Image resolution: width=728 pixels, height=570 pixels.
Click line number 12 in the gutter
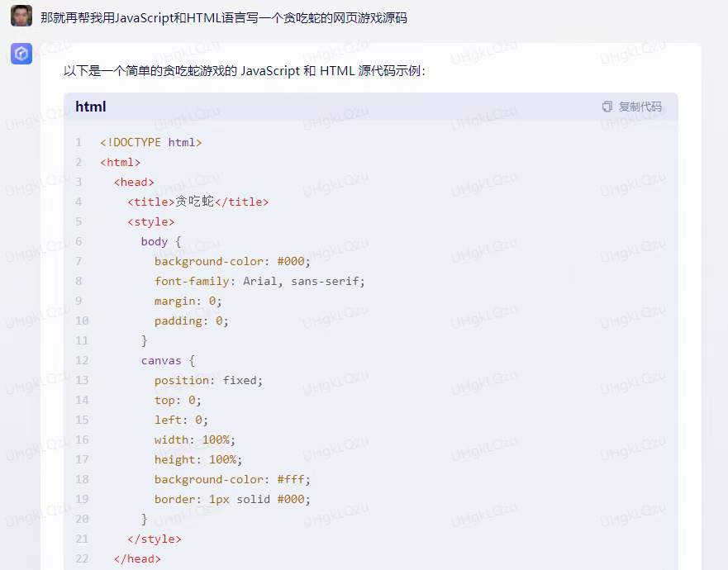tap(82, 361)
